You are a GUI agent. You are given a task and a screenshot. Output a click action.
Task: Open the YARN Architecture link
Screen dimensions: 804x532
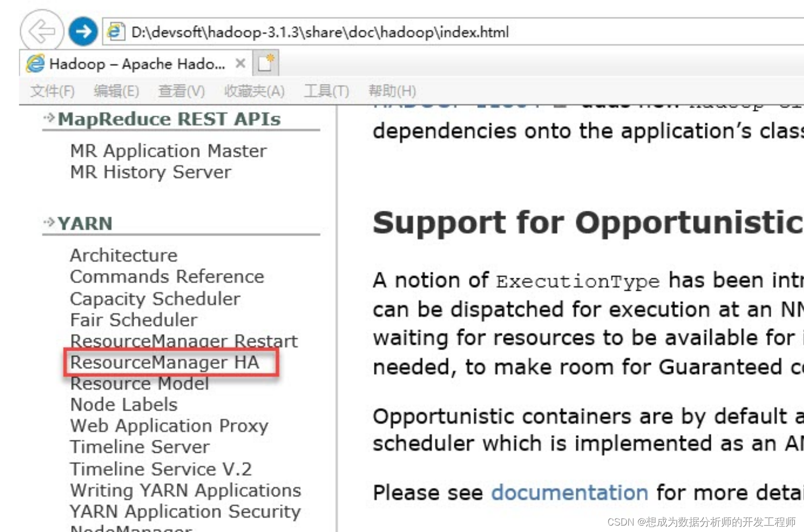point(124,255)
